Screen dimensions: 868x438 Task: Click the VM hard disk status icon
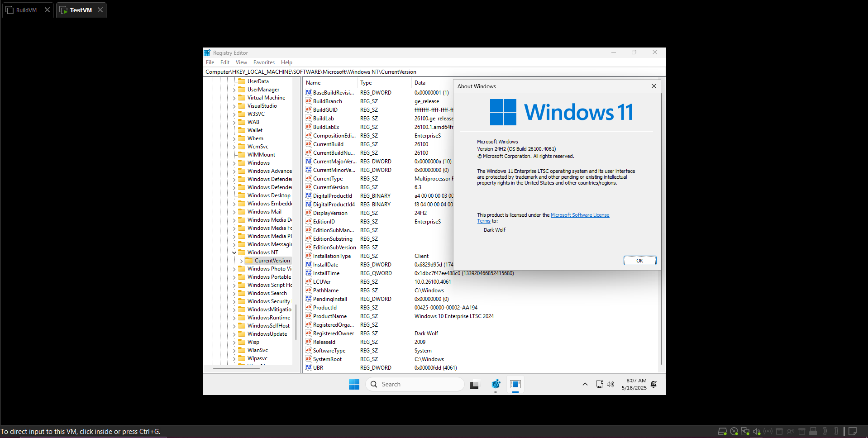coord(722,431)
